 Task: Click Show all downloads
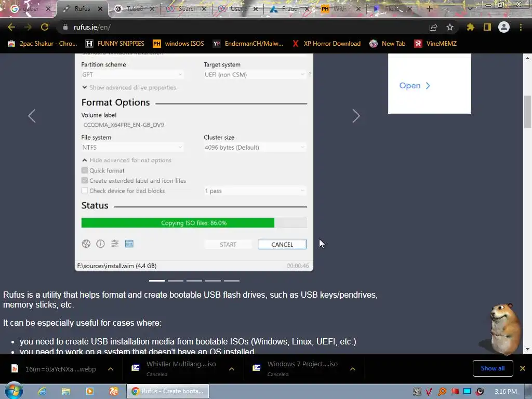(493, 368)
